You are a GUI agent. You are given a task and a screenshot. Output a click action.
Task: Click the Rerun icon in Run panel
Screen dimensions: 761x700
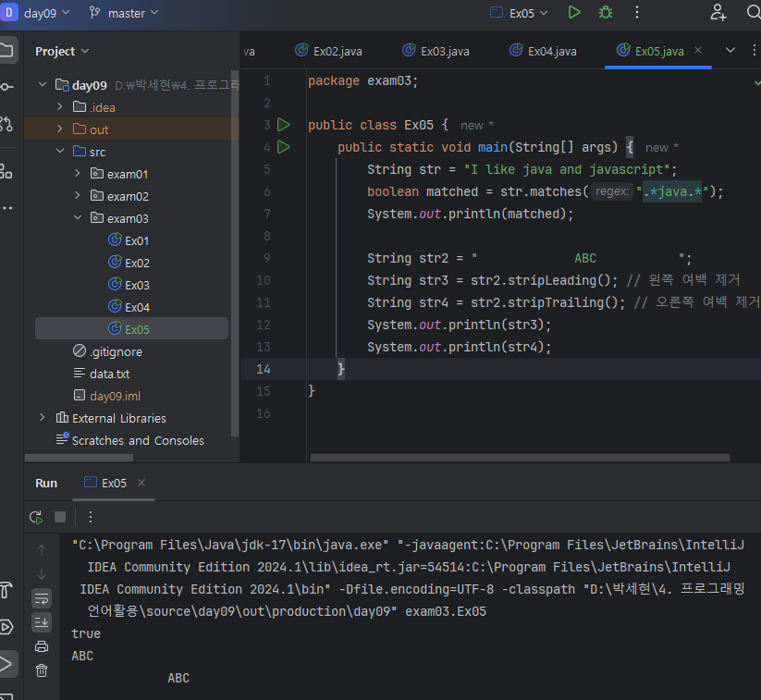point(36,517)
